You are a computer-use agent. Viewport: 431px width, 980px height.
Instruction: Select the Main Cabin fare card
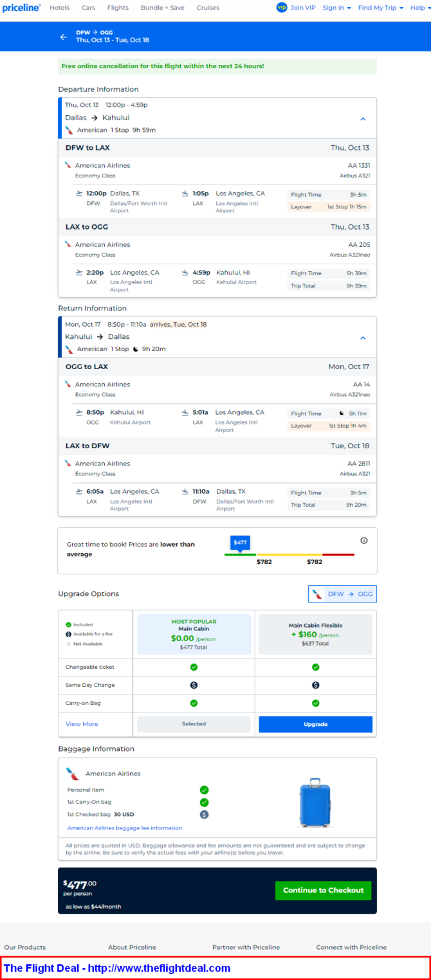point(194,635)
